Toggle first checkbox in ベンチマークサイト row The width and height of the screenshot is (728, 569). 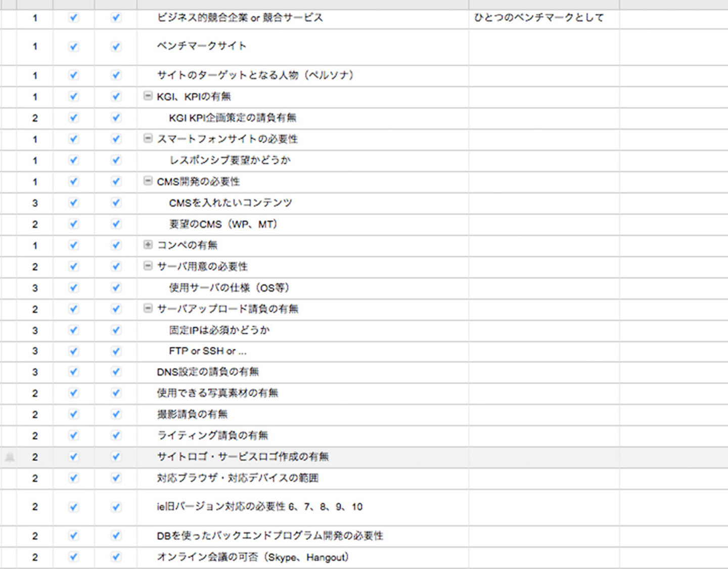pos(74,47)
